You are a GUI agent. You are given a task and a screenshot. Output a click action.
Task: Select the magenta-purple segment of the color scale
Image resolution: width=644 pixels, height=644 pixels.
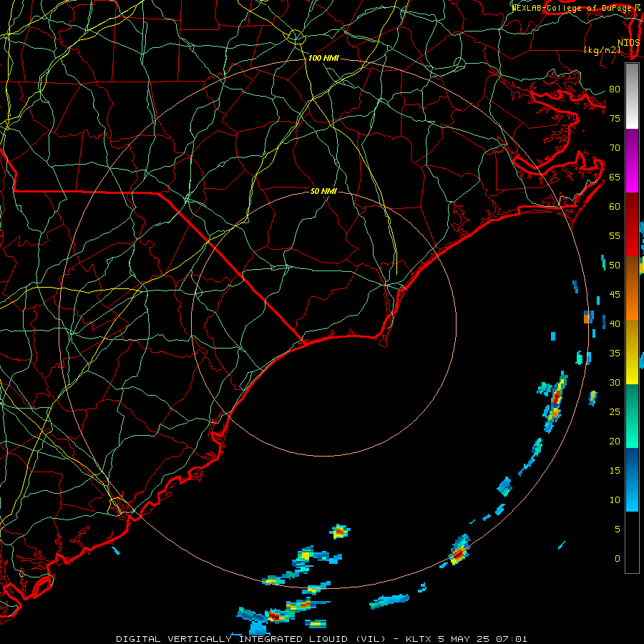point(632,160)
